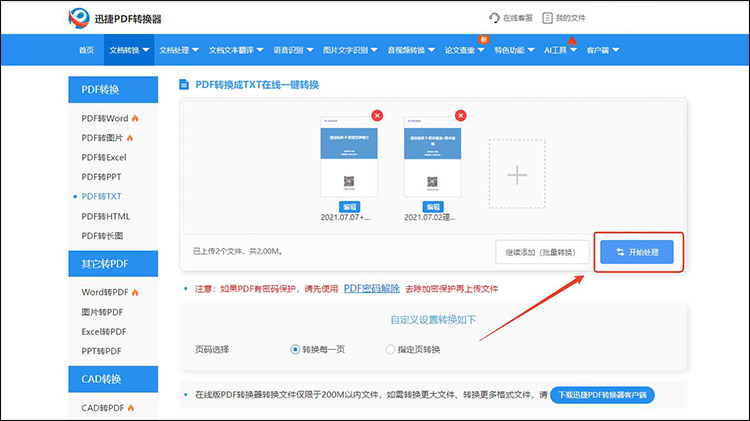The height and width of the screenshot is (421, 750).
Task: Open the PDF密码解除 link
Action: pyautogui.click(x=372, y=288)
